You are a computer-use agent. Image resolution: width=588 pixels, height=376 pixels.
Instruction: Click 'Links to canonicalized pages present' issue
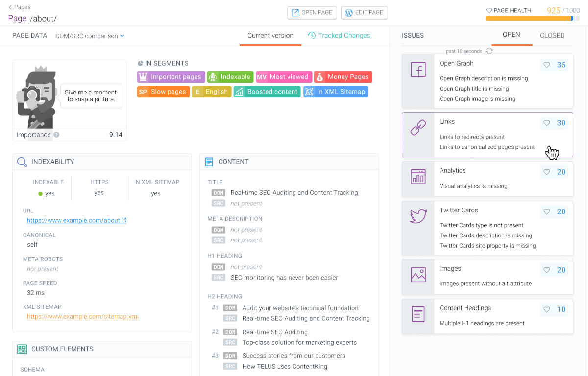487,147
